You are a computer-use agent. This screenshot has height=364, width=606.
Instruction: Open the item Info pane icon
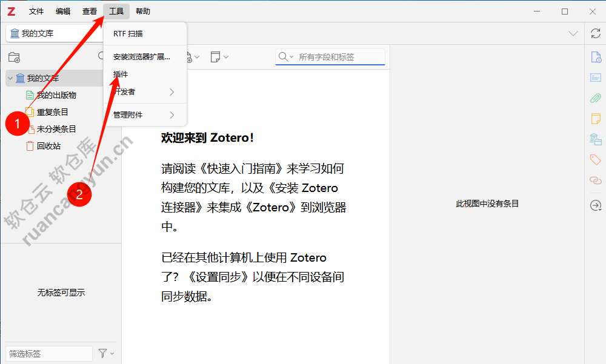[x=595, y=56]
